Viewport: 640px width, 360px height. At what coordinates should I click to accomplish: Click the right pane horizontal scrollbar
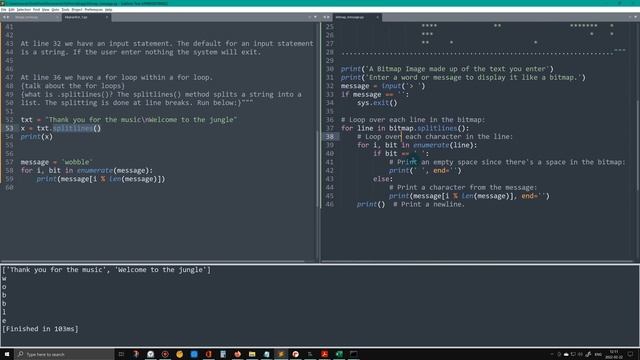[478, 261]
